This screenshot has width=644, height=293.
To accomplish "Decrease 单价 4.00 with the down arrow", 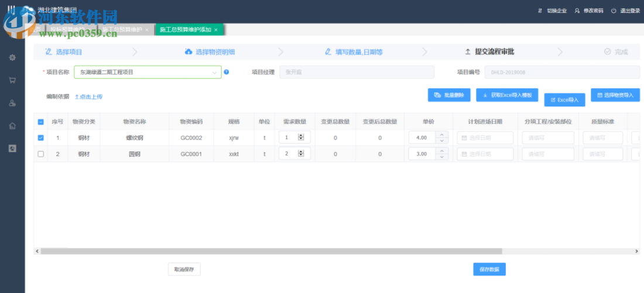I will [x=441, y=141].
